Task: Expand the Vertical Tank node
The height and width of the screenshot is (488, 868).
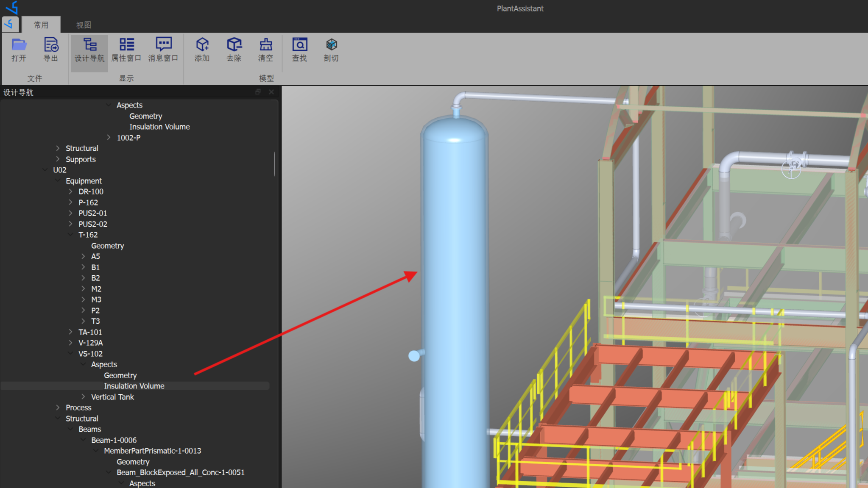Action: point(84,397)
